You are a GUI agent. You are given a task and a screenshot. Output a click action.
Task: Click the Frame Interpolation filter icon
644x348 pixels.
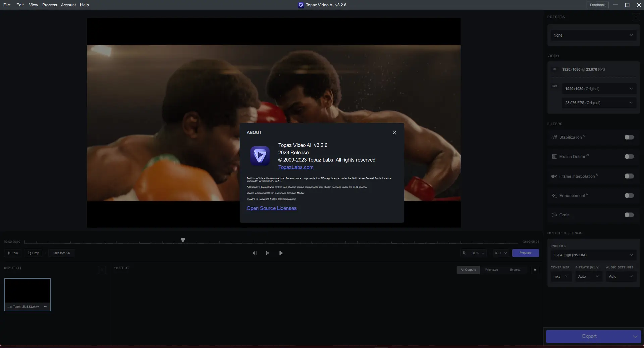pos(554,176)
